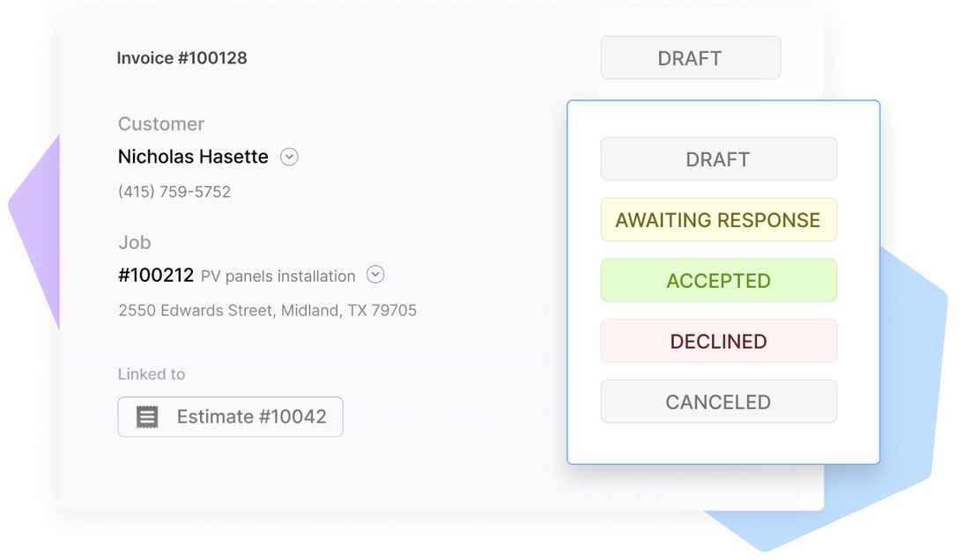978x560 pixels.
Task: Pick the DECLINED status option
Action: pyautogui.click(x=718, y=342)
